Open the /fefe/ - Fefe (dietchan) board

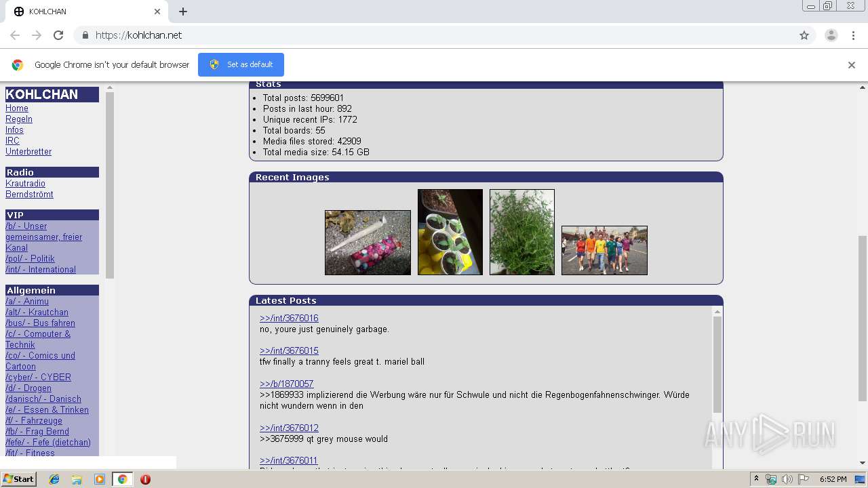(x=48, y=443)
